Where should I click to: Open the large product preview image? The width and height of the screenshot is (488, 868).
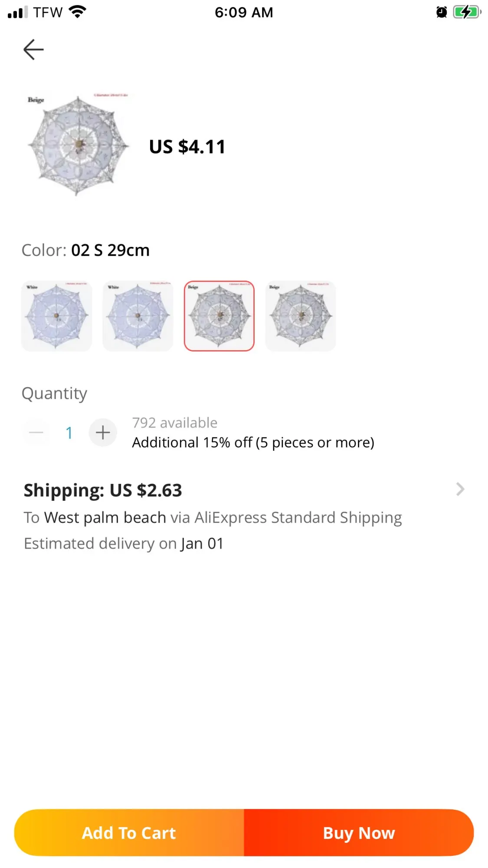(79, 145)
